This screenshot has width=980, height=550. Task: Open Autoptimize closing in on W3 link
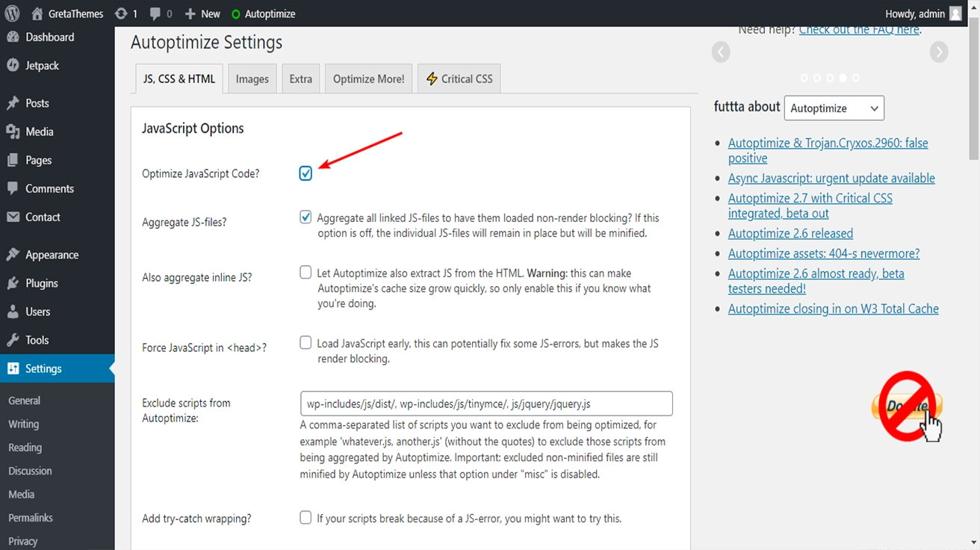(834, 309)
